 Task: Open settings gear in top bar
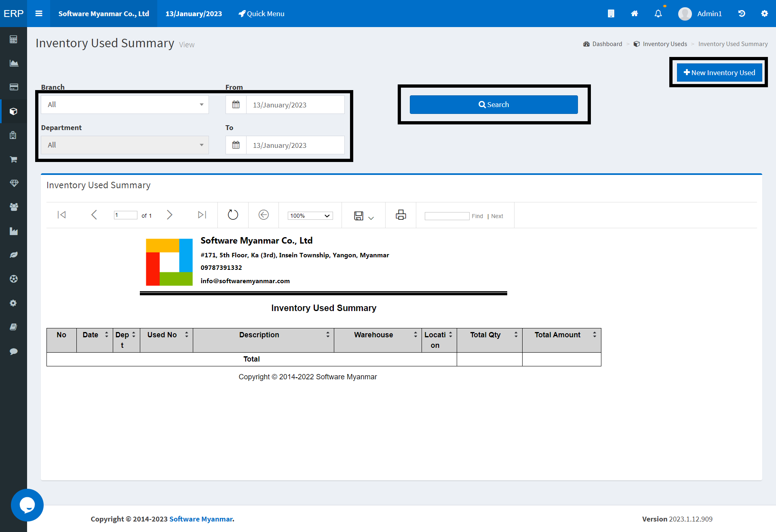pos(764,13)
